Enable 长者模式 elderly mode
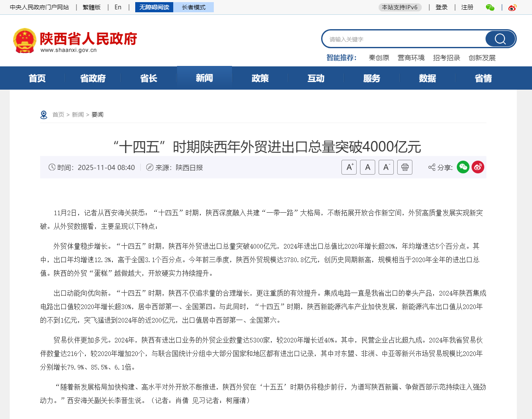 (194, 7)
